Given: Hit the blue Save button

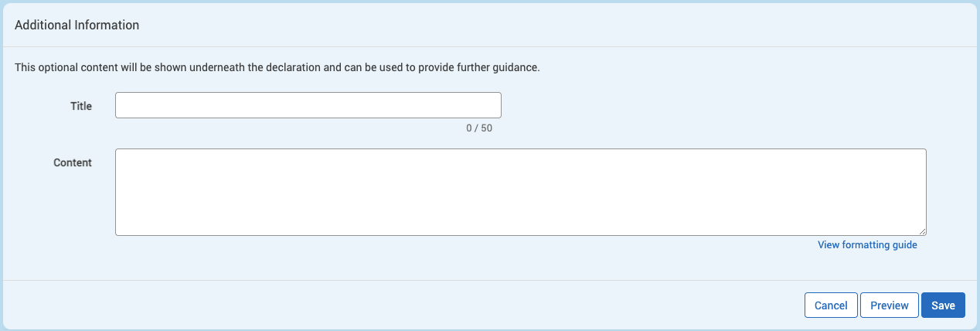Looking at the screenshot, I should point(943,305).
